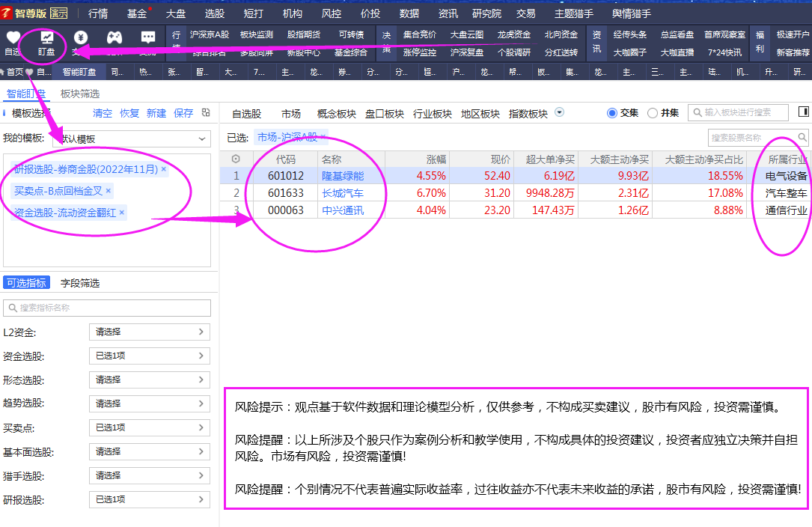Click the template copy icon beside 保存
Viewport: 812px width, 527px height.
206,112
